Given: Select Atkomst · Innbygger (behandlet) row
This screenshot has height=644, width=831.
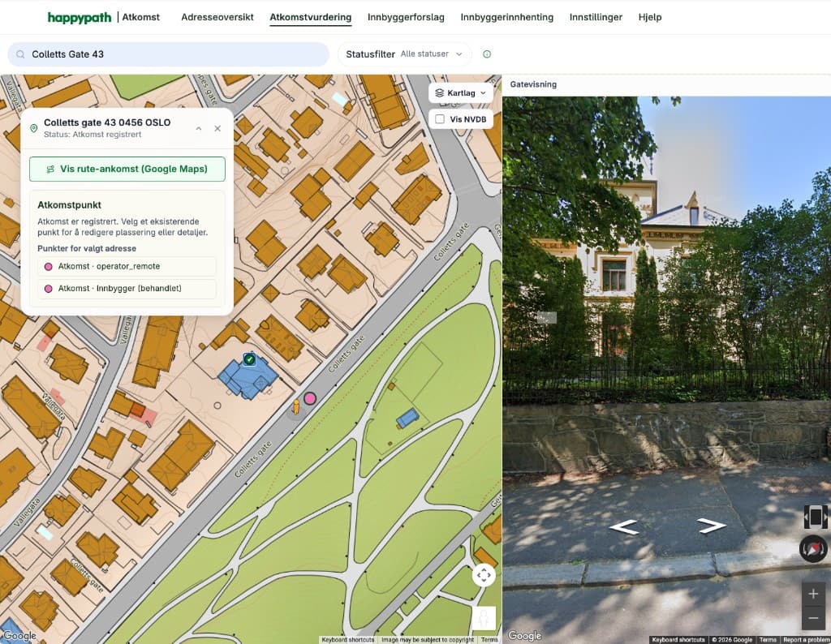Looking at the screenshot, I should (127, 289).
